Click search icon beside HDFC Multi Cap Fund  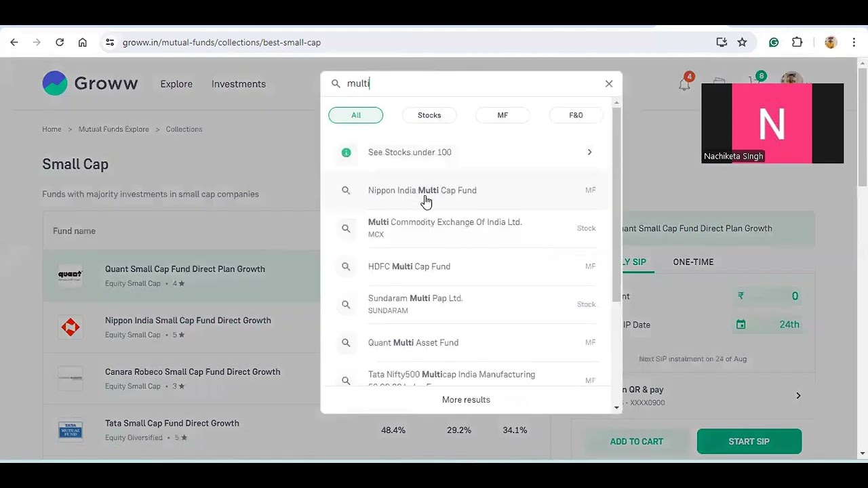[346, 266]
